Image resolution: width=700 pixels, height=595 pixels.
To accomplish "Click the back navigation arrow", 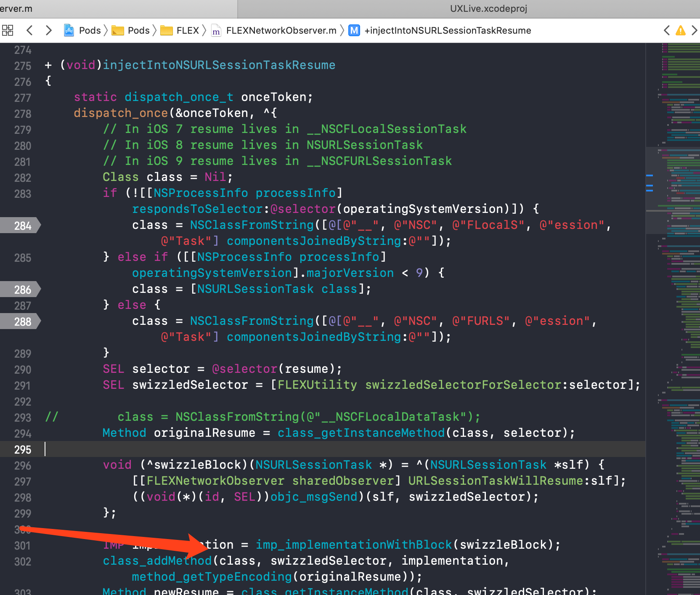I will coord(29,30).
